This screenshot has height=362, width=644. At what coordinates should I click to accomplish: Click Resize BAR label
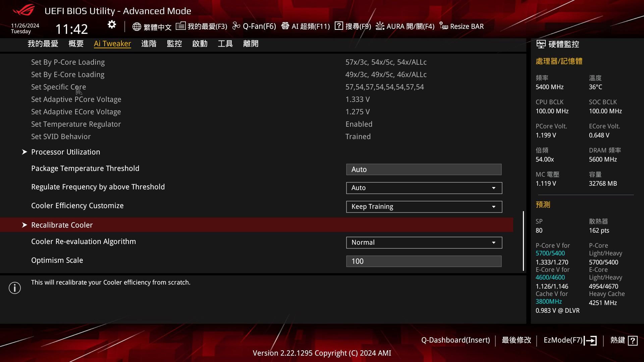(467, 26)
